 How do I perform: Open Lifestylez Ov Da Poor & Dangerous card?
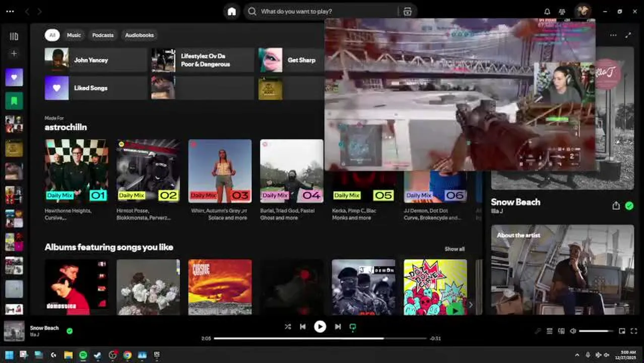(203, 60)
